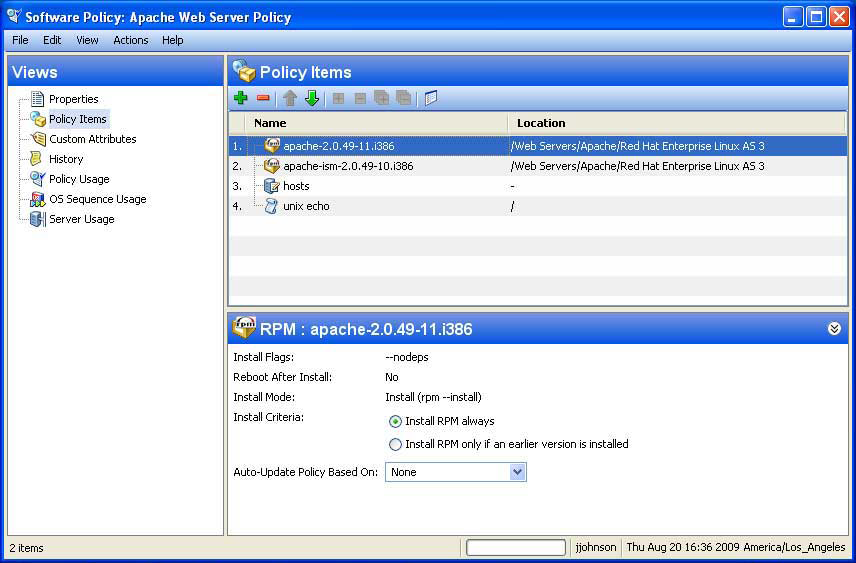Select Policy Items in Views tree
Image resolution: width=856 pixels, height=563 pixels.
pos(78,119)
